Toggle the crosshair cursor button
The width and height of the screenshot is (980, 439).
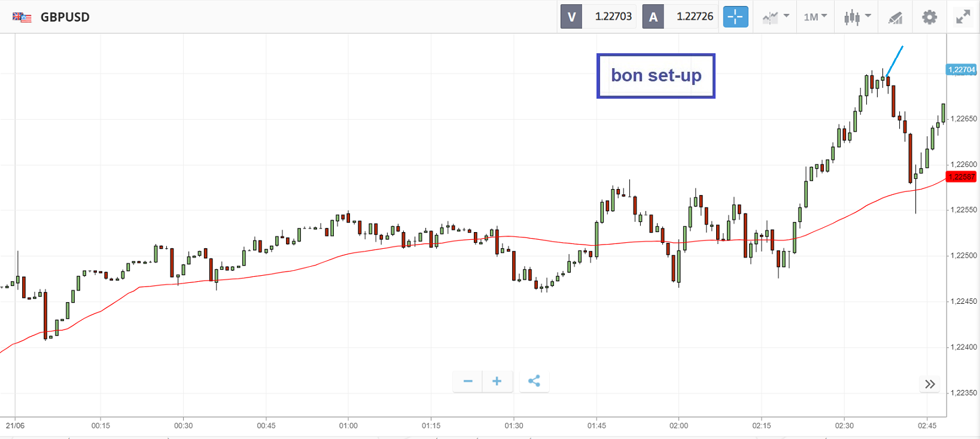735,17
